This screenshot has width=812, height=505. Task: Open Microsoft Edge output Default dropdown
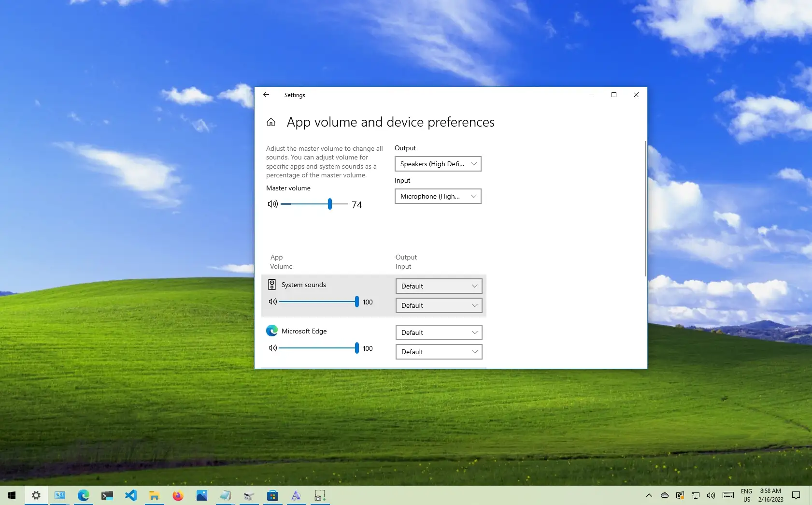(439, 332)
